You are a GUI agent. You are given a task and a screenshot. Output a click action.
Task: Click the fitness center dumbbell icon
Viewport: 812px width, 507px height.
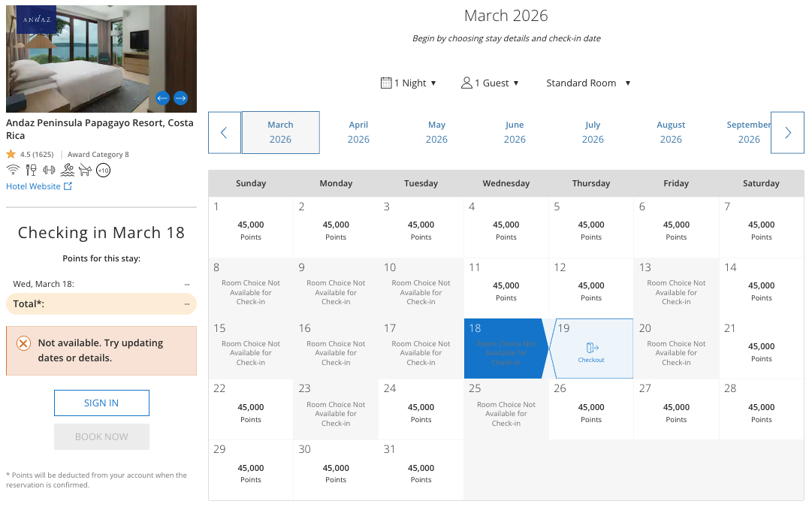point(49,170)
